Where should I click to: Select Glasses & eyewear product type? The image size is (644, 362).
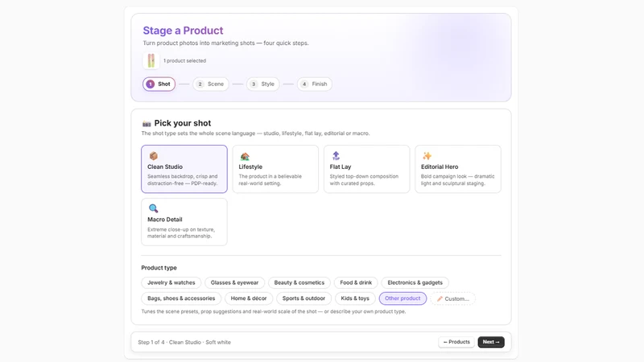(x=234, y=283)
